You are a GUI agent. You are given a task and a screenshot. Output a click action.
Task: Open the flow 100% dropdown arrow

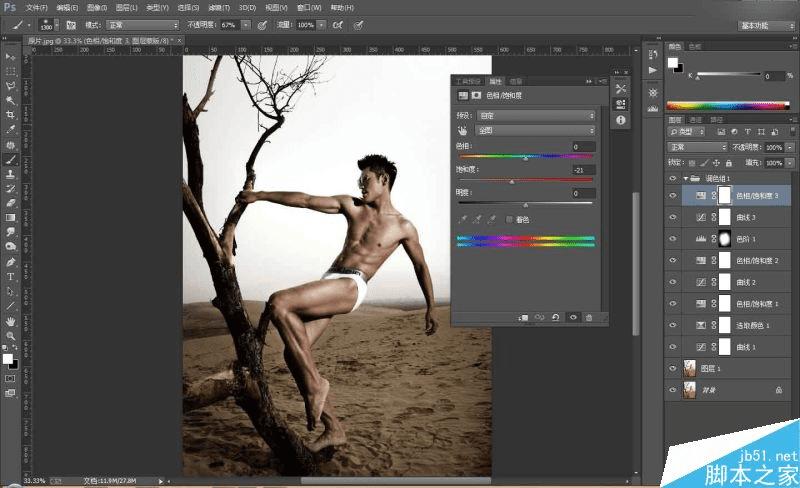pyautogui.click(x=321, y=25)
